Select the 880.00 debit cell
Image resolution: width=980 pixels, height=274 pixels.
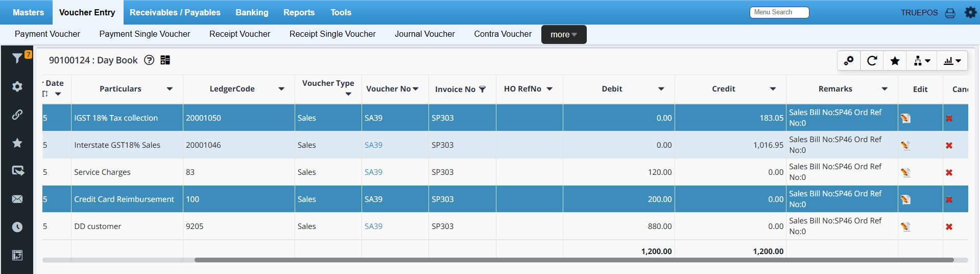(619, 226)
